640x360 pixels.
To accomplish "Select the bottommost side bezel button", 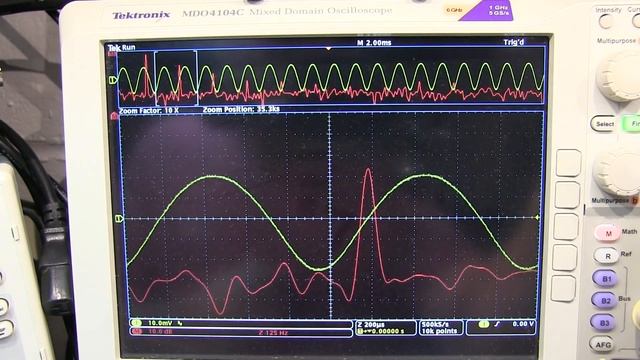I will 563,288.
